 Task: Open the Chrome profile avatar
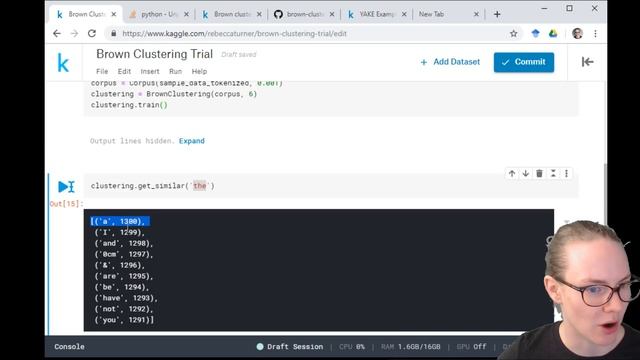click(577, 33)
